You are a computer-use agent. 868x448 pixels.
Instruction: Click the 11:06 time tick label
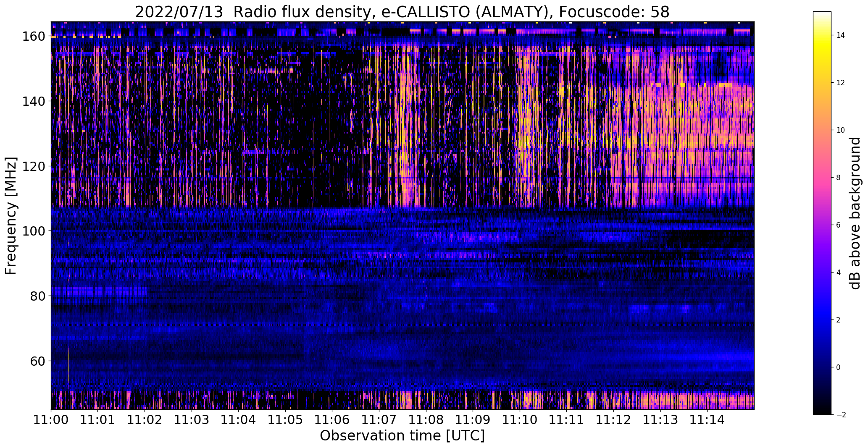click(x=332, y=419)
